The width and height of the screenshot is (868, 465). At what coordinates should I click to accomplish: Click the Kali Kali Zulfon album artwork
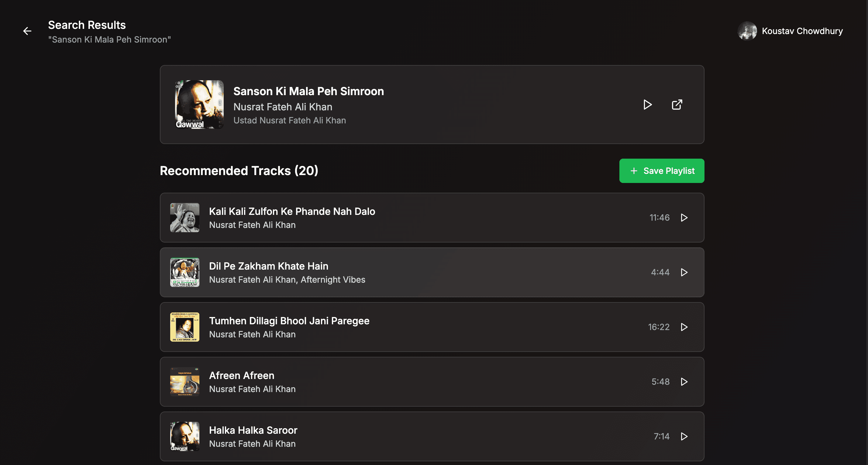185,218
